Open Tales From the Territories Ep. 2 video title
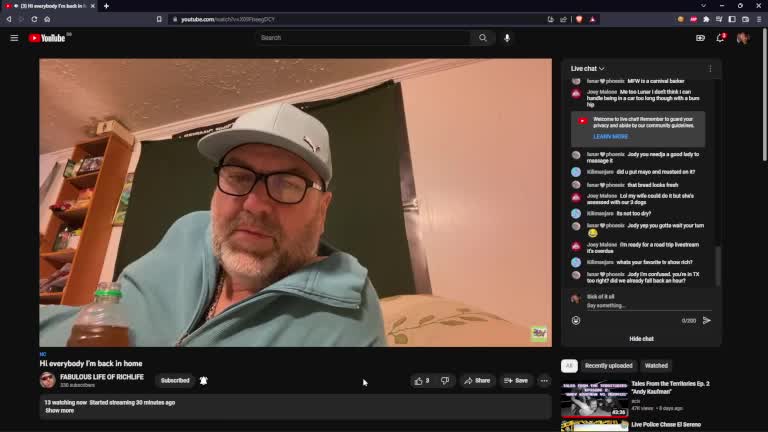 (670, 387)
